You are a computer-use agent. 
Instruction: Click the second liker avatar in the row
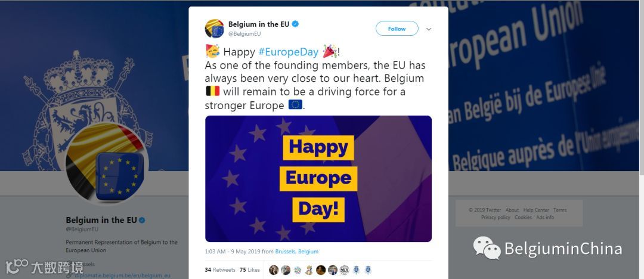(x=286, y=270)
